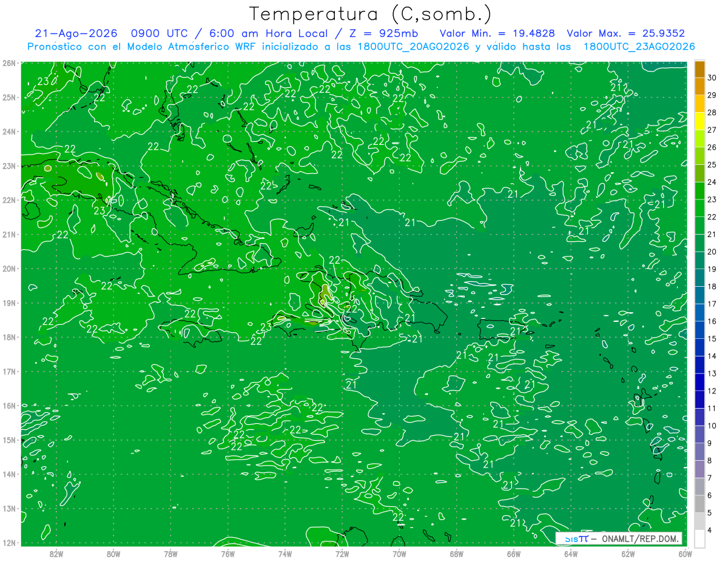
Task: Click the color scale label "24"
Action: [x=712, y=182]
